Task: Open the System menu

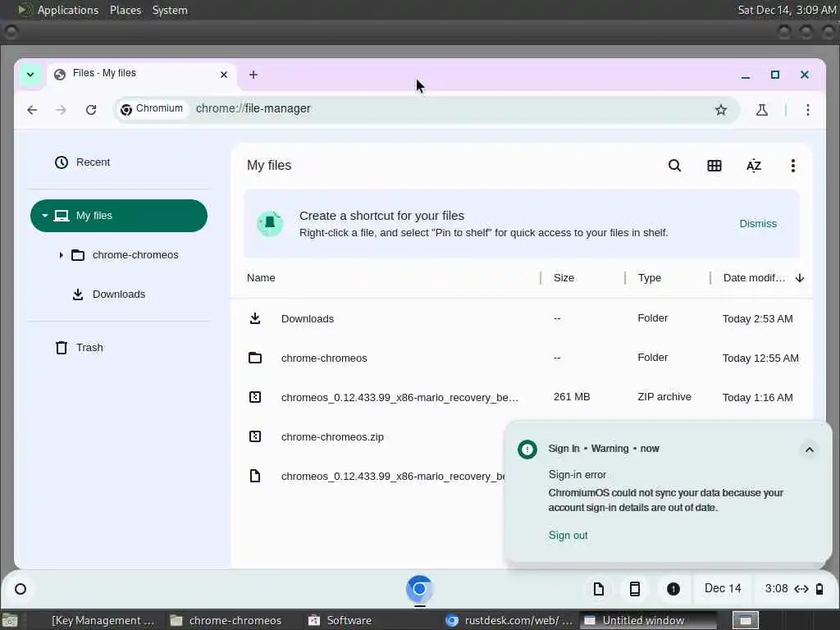Action: click(x=170, y=10)
